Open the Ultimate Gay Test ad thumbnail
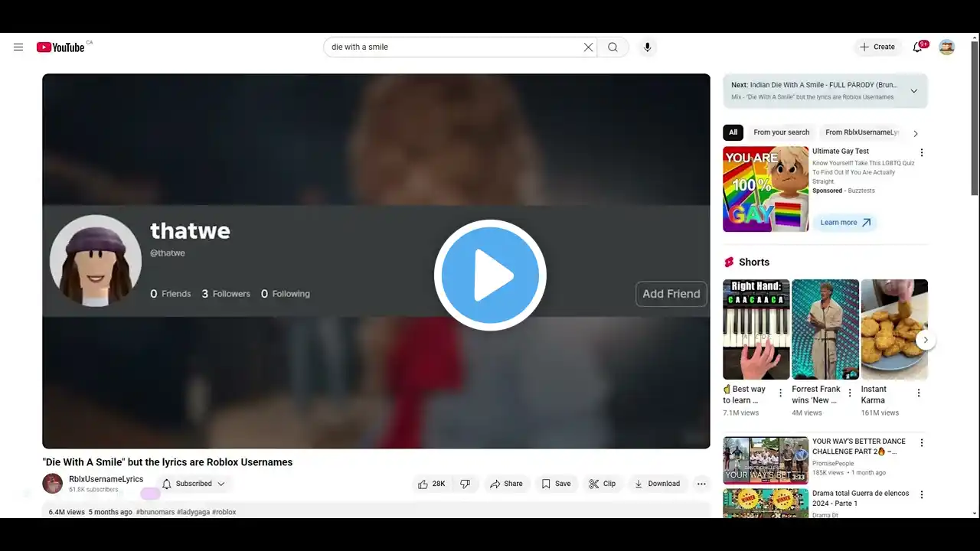This screenshot has height=551, width=980. [766, 189]
